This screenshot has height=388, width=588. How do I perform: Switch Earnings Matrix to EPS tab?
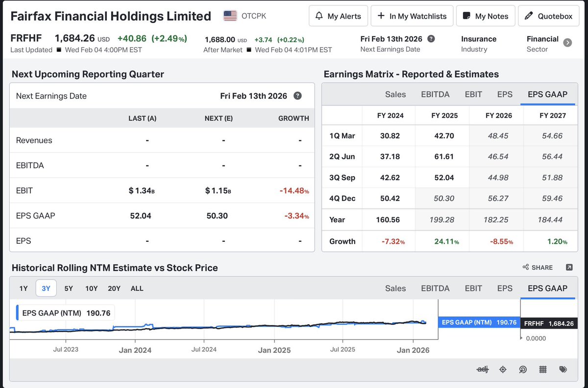[x=505, y=94]
